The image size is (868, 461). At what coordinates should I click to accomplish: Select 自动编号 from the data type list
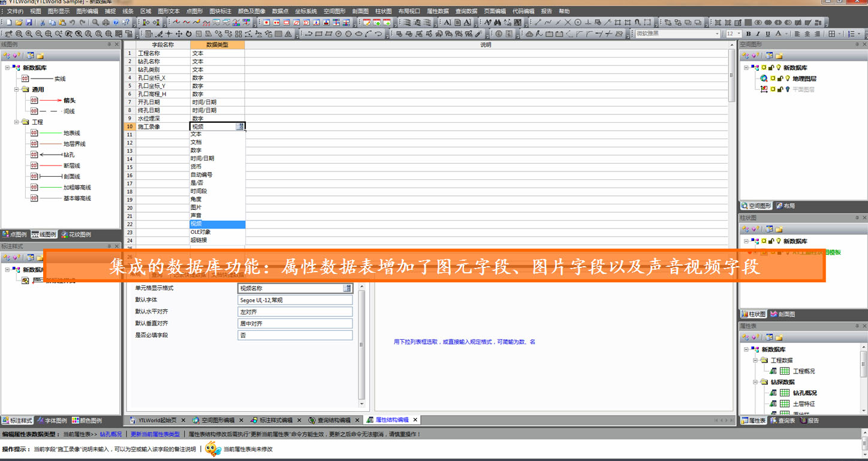pos(217,175)
